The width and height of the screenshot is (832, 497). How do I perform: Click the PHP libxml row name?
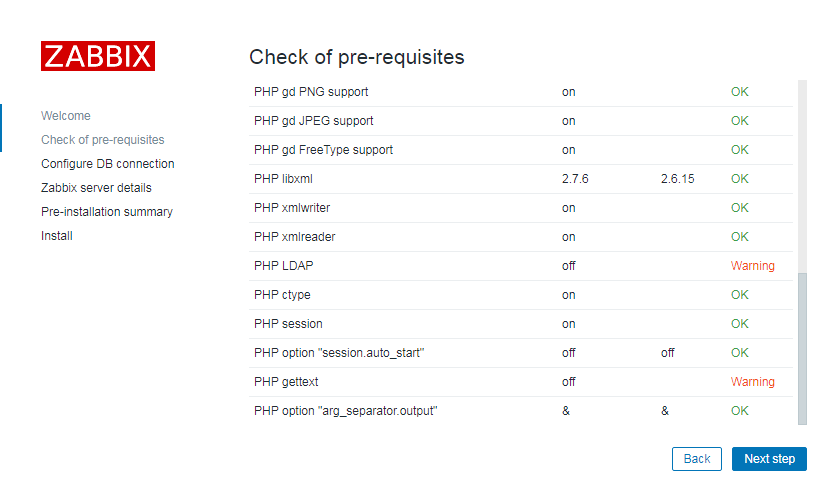click(x=283, y=179)
